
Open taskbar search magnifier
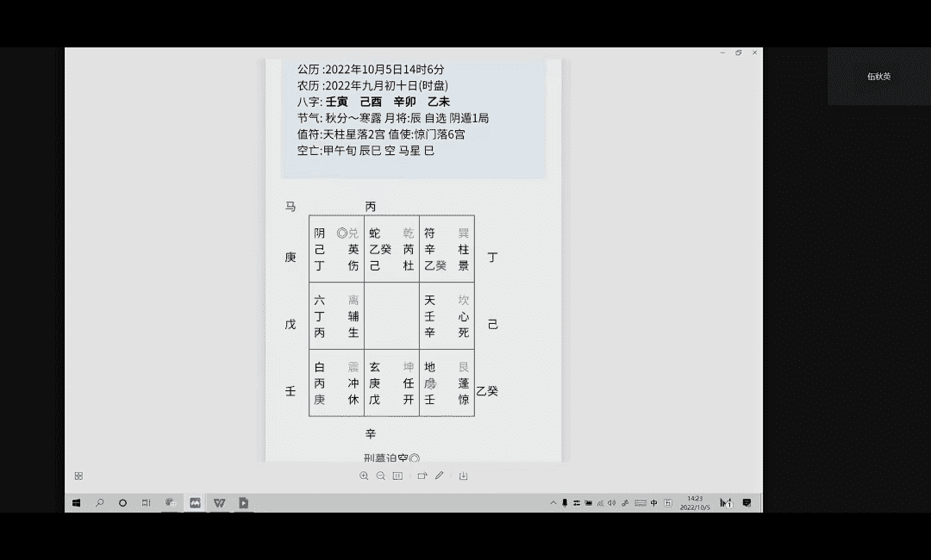coord(100,502)
